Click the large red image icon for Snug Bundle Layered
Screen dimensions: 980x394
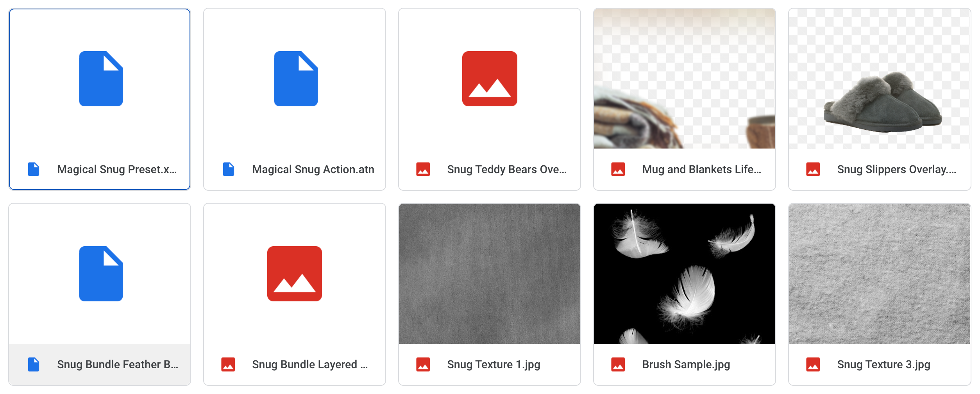click(295, 274)
